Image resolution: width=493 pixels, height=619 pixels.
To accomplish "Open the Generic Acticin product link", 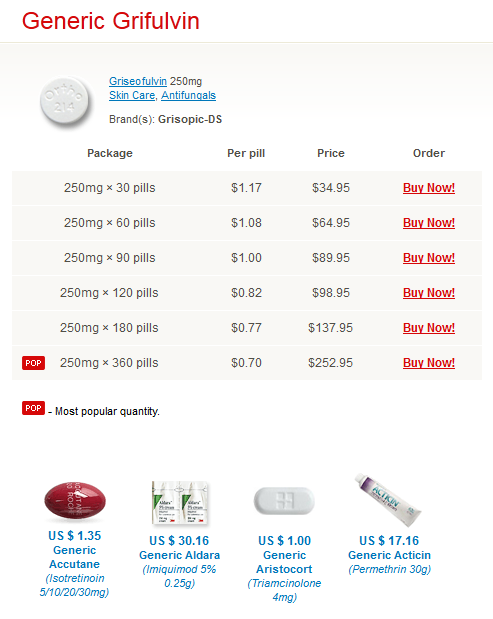I will point(389,555).
